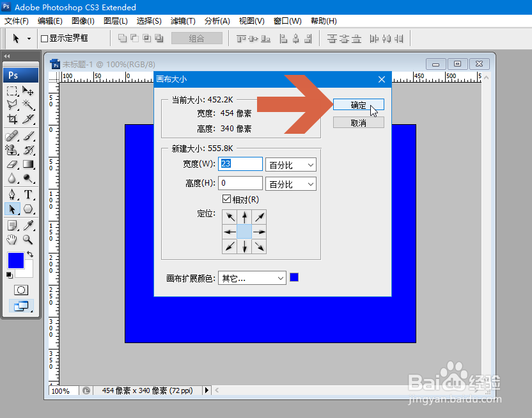Open 帮助(H) menu
This screenshot has height=418, width=532.
324,21
